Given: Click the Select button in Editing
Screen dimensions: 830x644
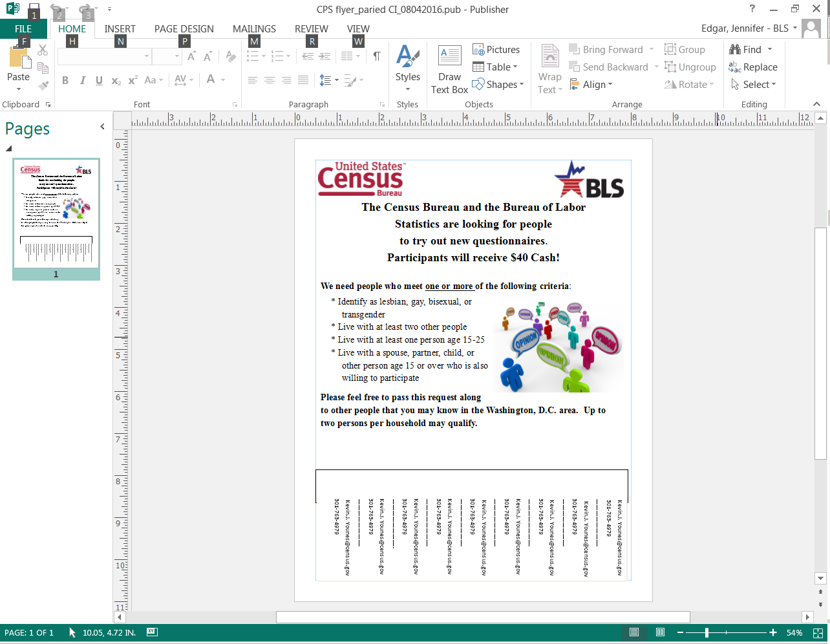Looking at the screenshot, I should click(754, 85).
